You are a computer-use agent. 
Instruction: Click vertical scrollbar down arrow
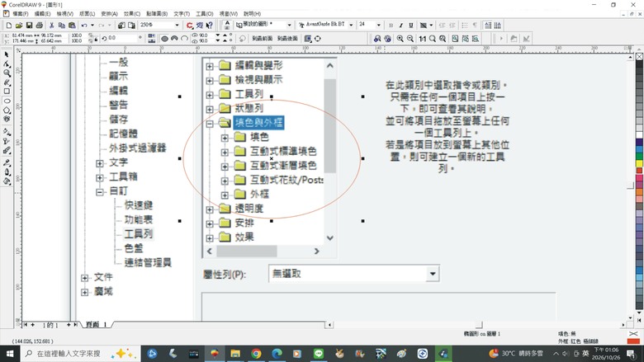tap(631, 317)
